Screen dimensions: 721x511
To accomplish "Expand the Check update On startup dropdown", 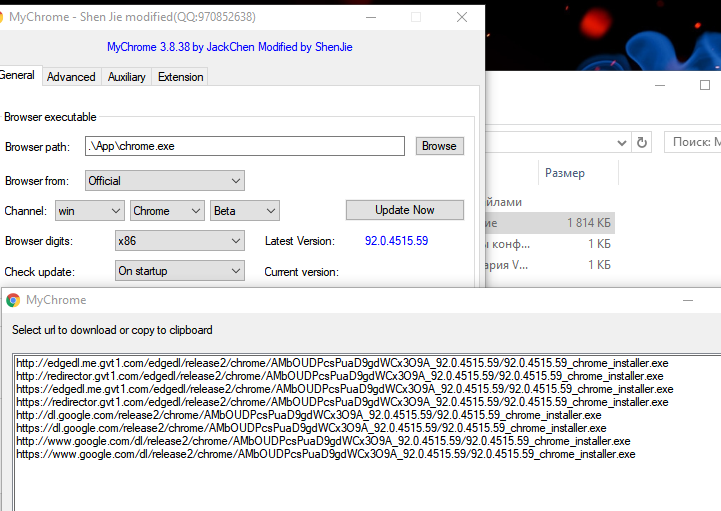I will click(x=180, y=271).
